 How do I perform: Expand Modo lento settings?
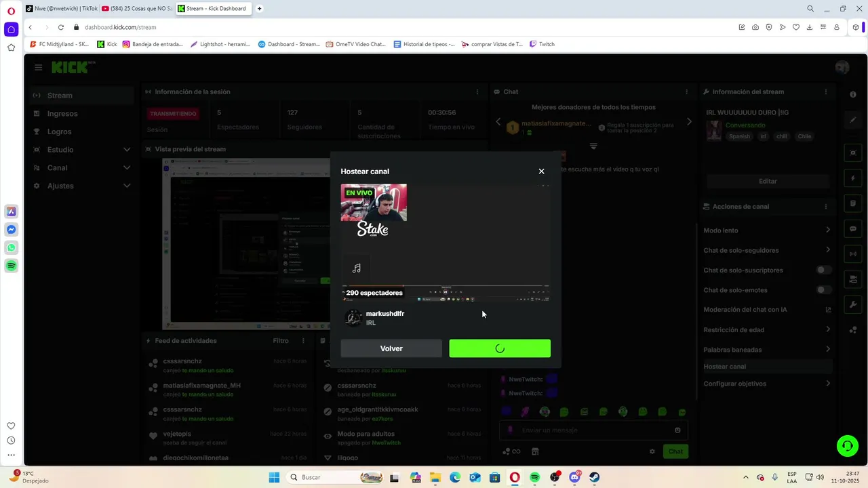tap(767, 230)
